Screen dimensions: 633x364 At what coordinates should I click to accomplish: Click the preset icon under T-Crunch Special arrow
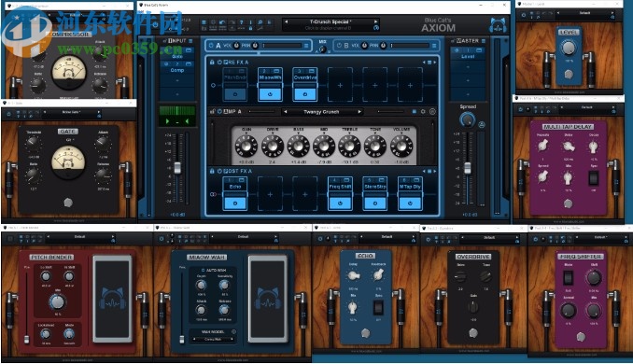376,28
